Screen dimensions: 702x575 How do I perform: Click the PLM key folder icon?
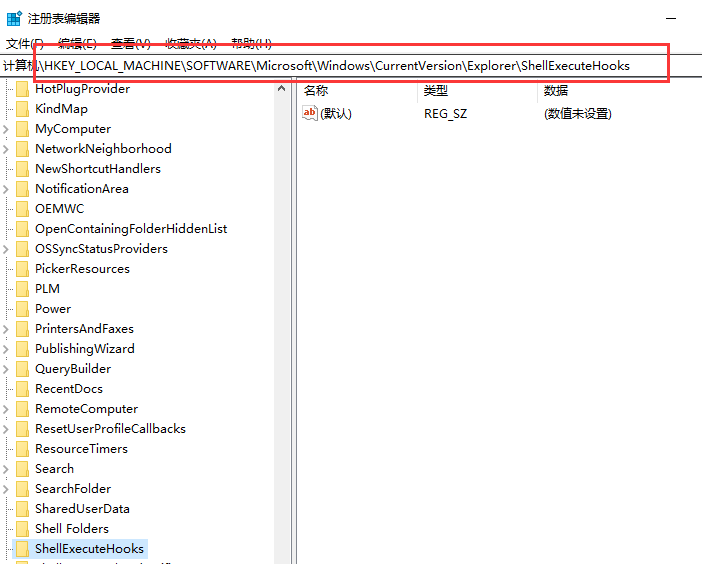point(22,289)
